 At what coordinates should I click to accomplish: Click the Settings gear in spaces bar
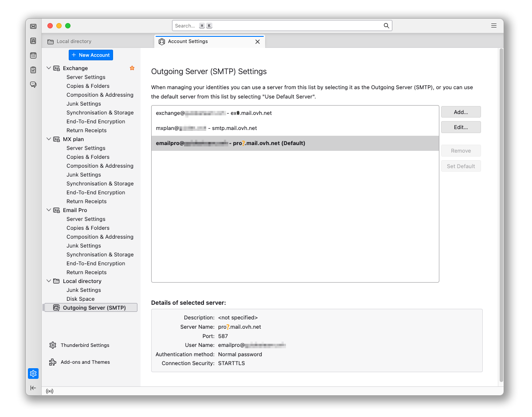tap(33, 374)
